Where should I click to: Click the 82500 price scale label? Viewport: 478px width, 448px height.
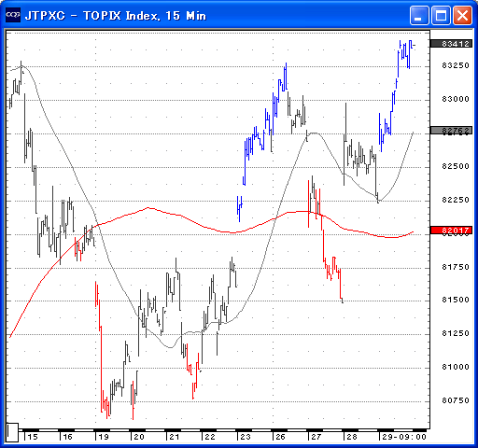pos(456,166)
